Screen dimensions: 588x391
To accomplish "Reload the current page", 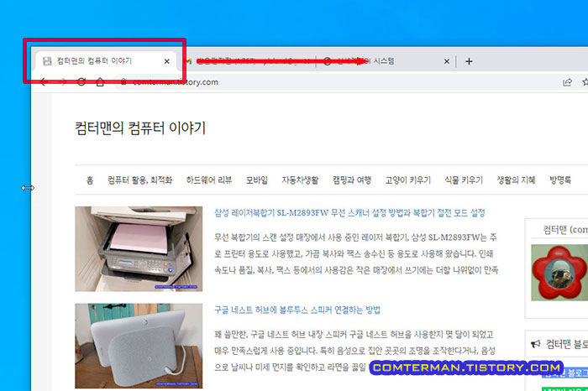I will coord(81,82).
